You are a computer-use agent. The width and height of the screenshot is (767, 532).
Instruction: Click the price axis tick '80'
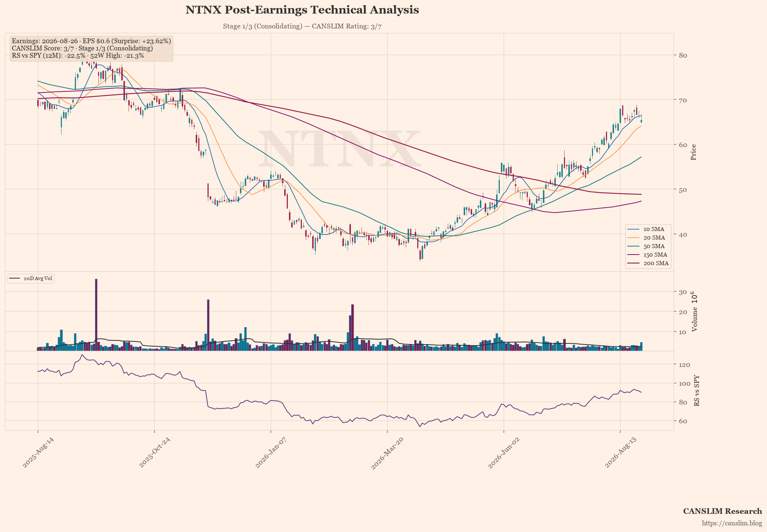pos(683,55)
